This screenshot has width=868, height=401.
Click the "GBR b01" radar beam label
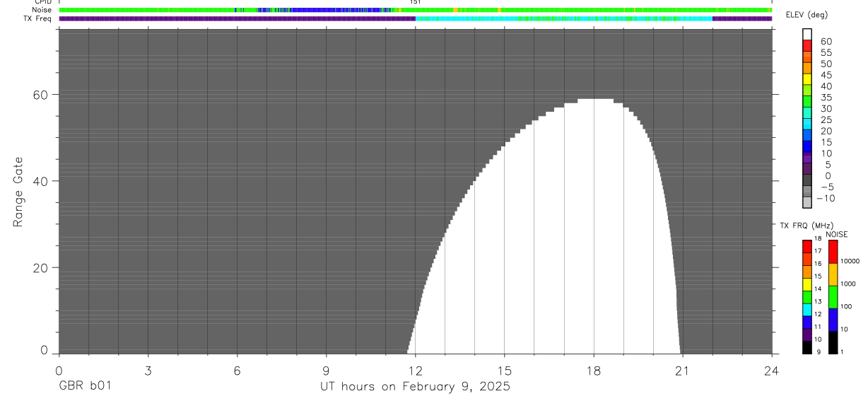(x=85, y=387)
